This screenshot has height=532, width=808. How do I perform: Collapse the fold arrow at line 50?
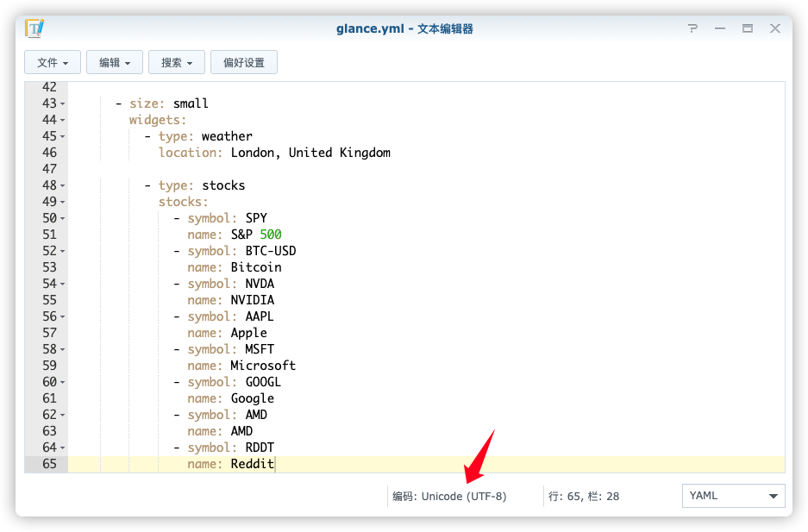62,219
